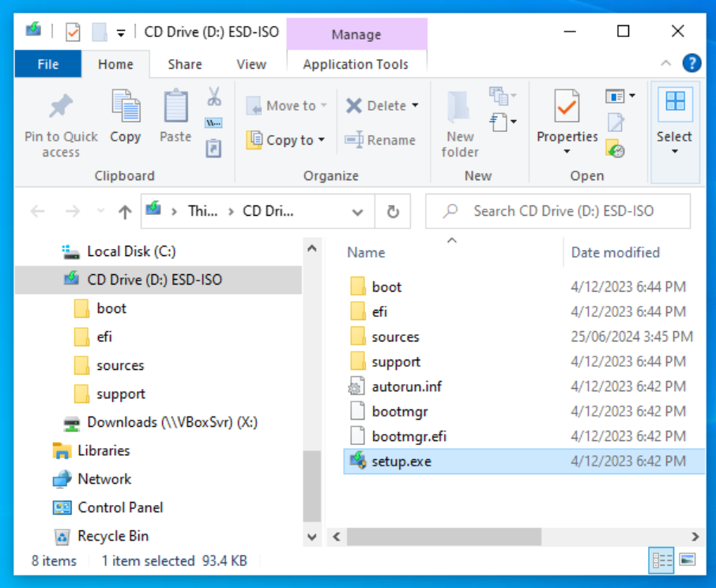Screen dimensions: 716x588
Task: Select the autorun.inf file icon
Action: [x=356, y=386]
